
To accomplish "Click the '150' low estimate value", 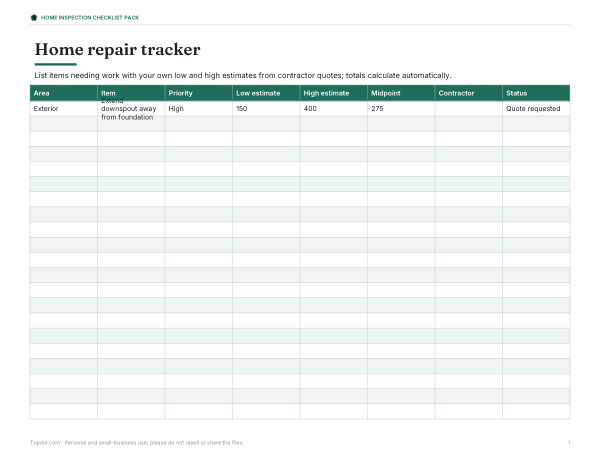I will coord(241,109).
